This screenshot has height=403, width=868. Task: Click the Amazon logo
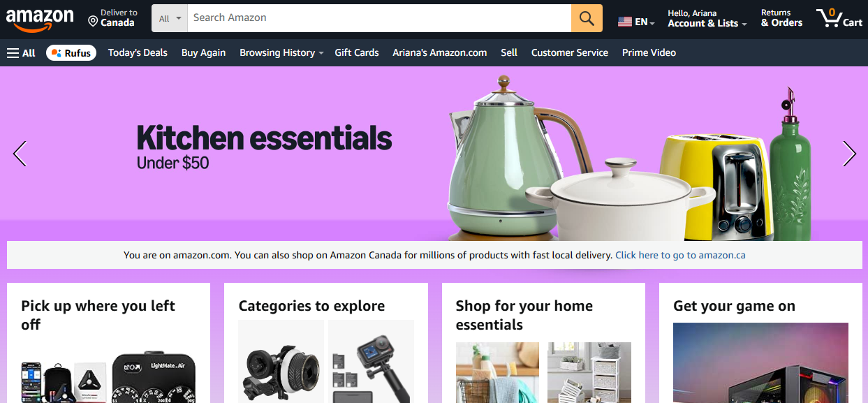pos(40,19)
